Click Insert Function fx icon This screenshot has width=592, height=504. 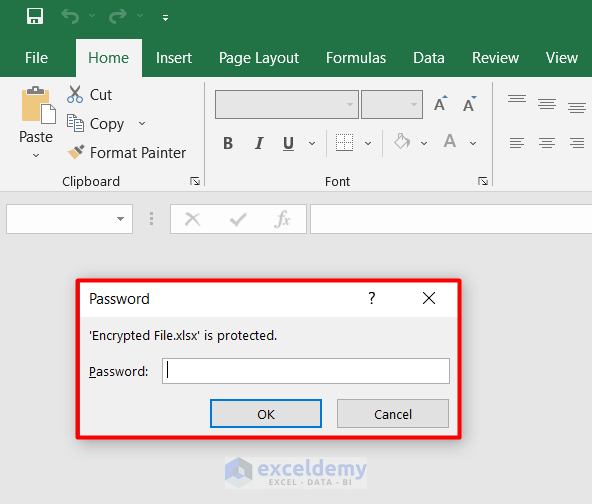tap(282, 219)
